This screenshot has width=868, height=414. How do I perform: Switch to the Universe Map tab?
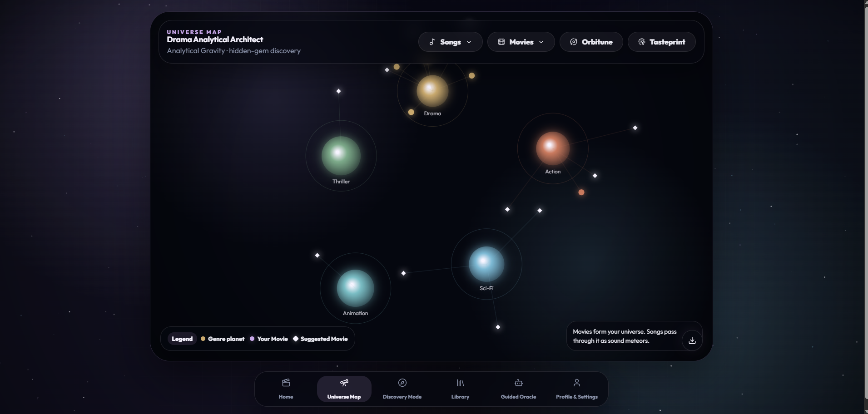[344, 389]
